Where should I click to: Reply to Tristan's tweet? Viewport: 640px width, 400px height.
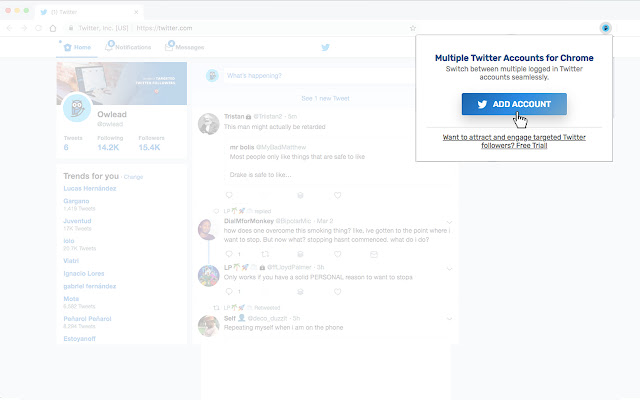click(229, 195)
